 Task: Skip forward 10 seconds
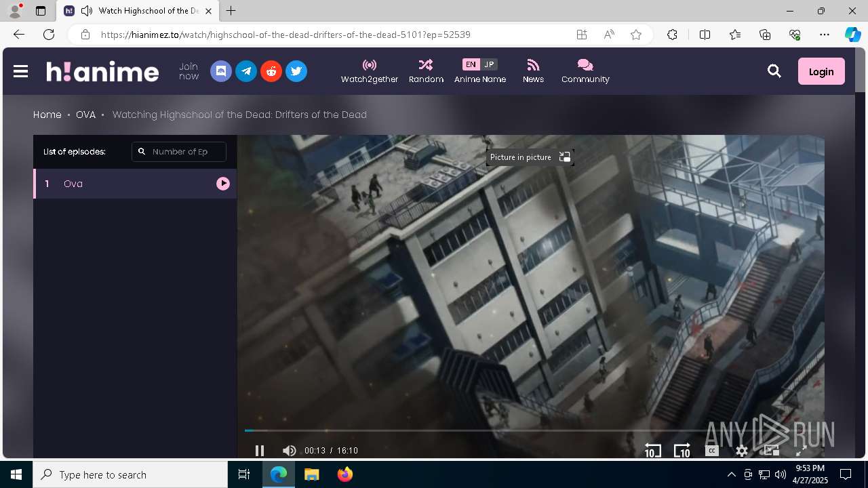click(682, 451)
